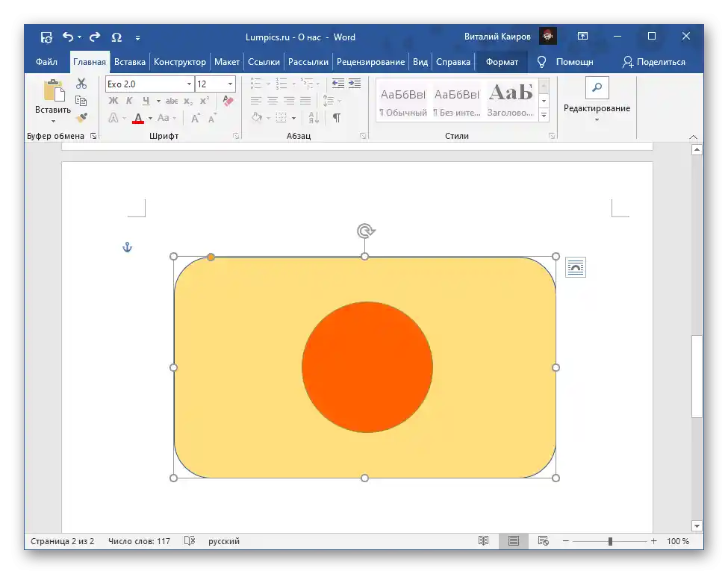Screen dimensions: 728x574
Task: Select the Format Painter brush icon
Action: pyautogui.click(x=81, y=118)
